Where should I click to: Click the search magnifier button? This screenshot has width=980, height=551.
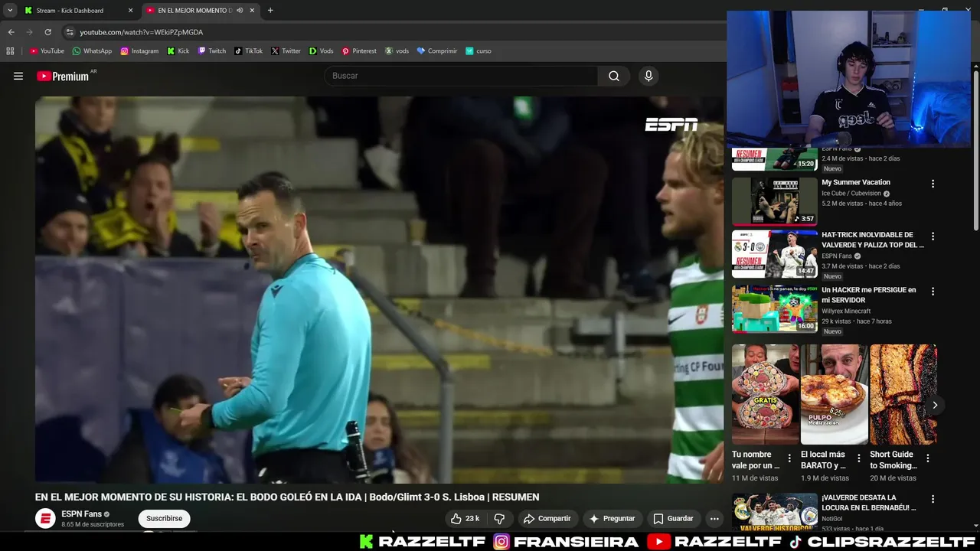[614, 76]
